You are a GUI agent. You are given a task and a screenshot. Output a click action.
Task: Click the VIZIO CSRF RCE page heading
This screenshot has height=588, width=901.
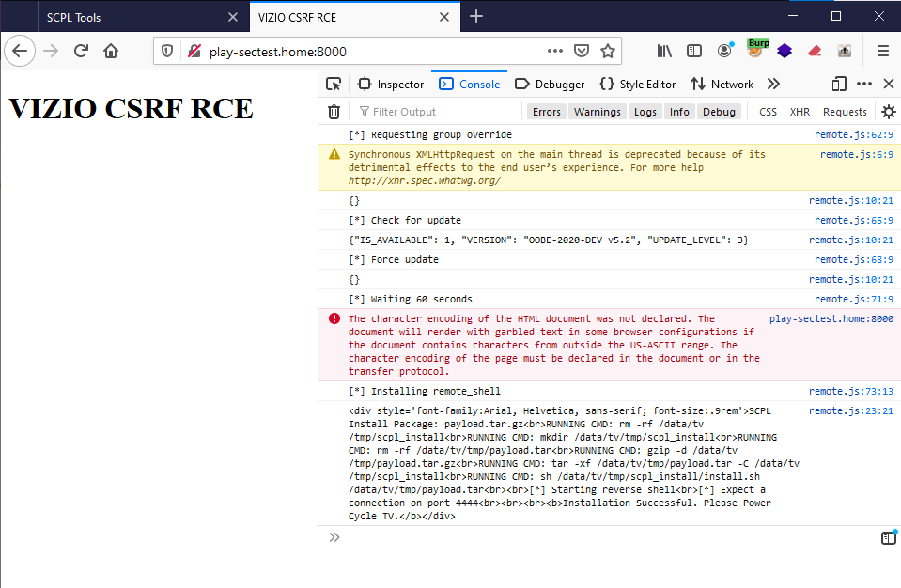pos(131,108)
